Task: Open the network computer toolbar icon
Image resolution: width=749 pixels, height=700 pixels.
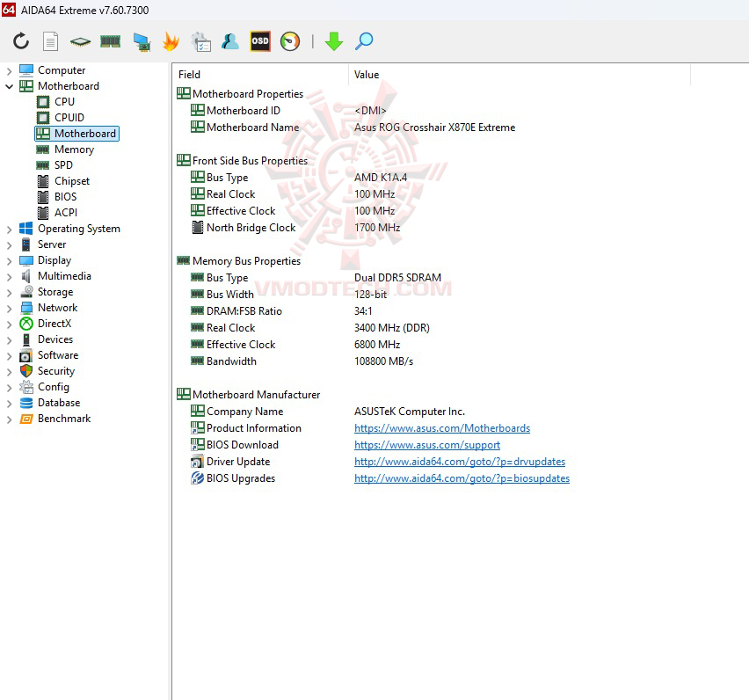Action: (x=142, y=42)
